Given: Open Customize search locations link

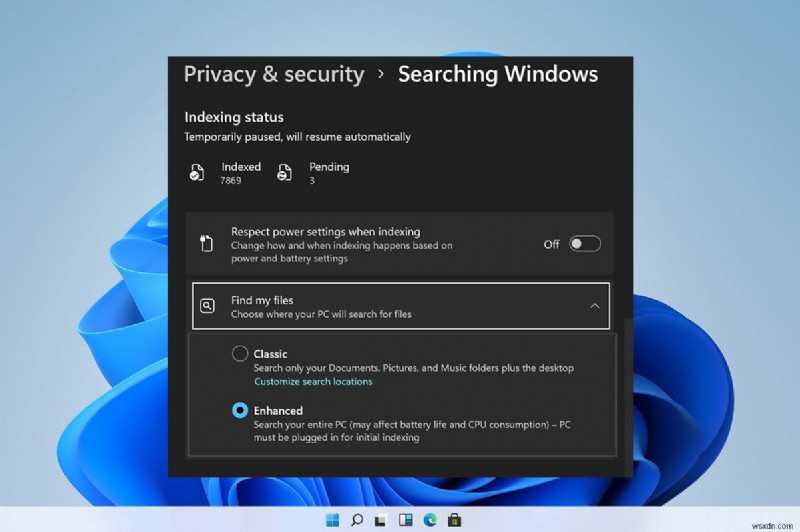Looking at the screenshot, I should click(x=313, y=382).
